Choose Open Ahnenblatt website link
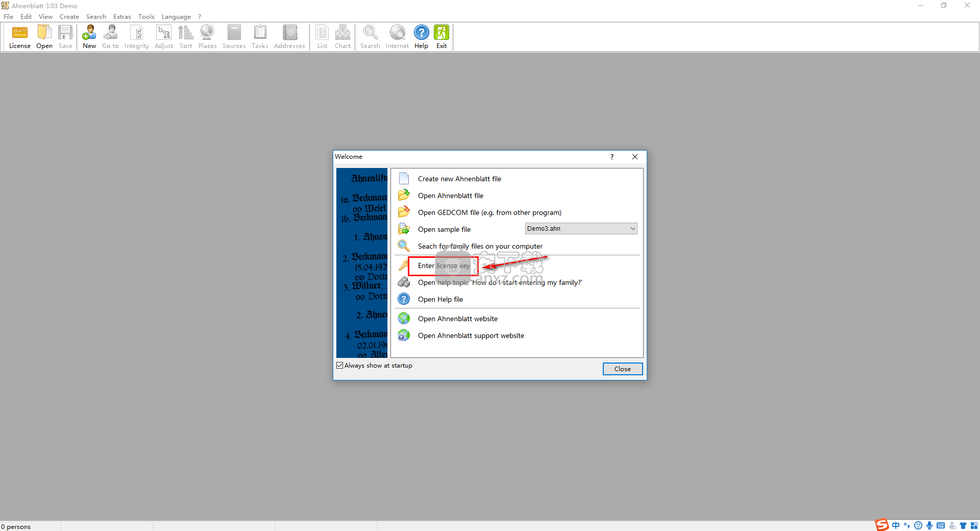Image resolution: width=980 pixels, height=531 pixels. click(x=458, y=319)
